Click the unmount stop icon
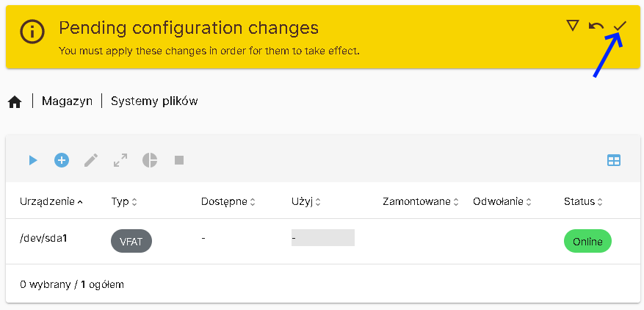The image size is (644, 310). coord(179,160)
